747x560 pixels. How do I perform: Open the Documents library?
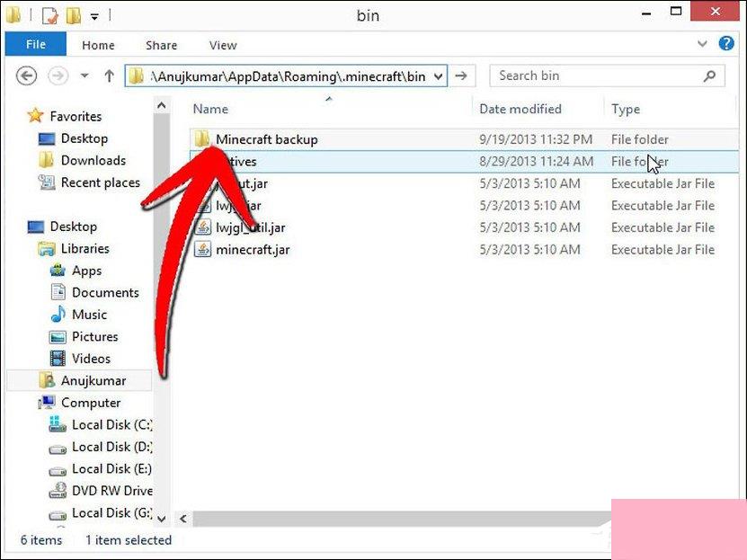tap(105, 292)
